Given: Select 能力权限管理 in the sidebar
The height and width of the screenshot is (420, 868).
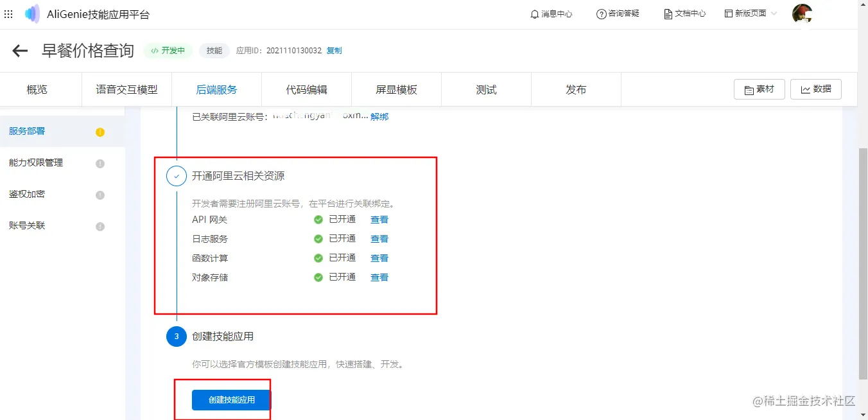Looking at the screenshot, I should pyautogui.click(x=62, y=163).
